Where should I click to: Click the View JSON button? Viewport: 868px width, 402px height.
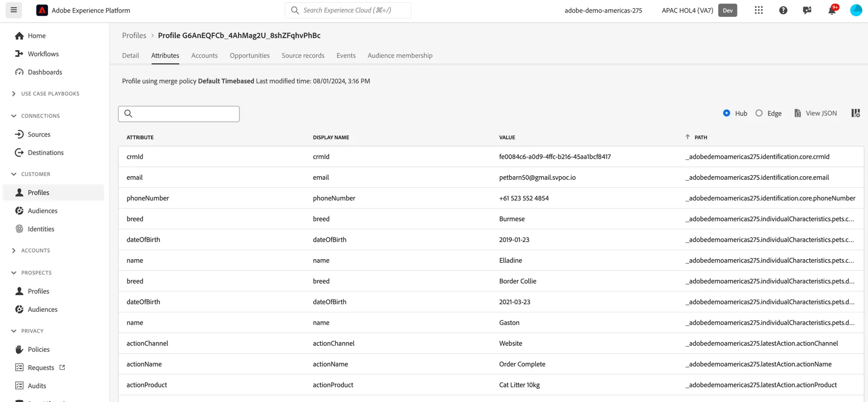(815, 113)
